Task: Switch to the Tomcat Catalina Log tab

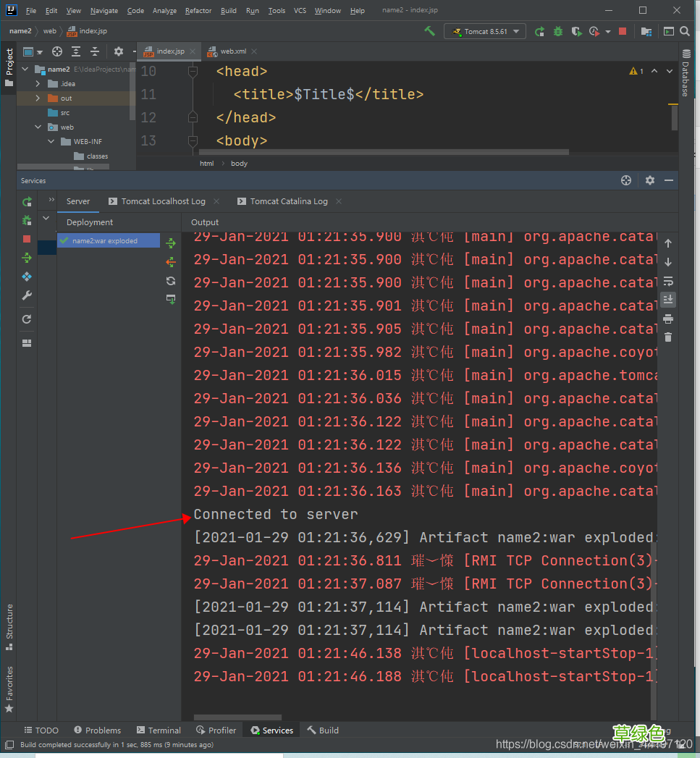Action: (288, 201)
